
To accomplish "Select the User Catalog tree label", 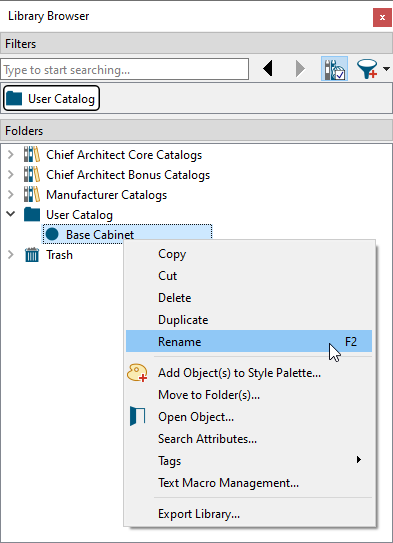I will [79, 215].
